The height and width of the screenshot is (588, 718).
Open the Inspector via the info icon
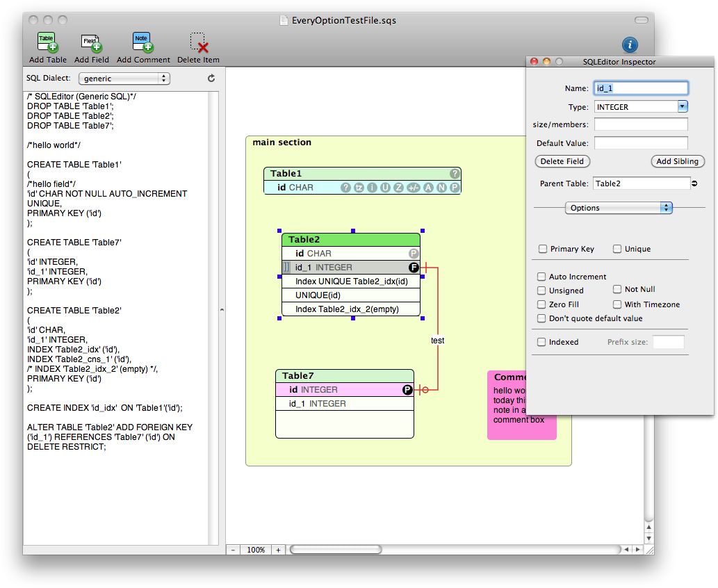click(x=630, y=44)
